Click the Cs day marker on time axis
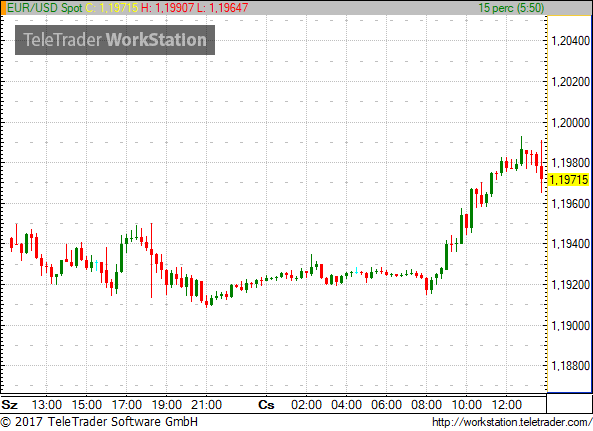Screen dimensions: 593x431 [266, 405]
